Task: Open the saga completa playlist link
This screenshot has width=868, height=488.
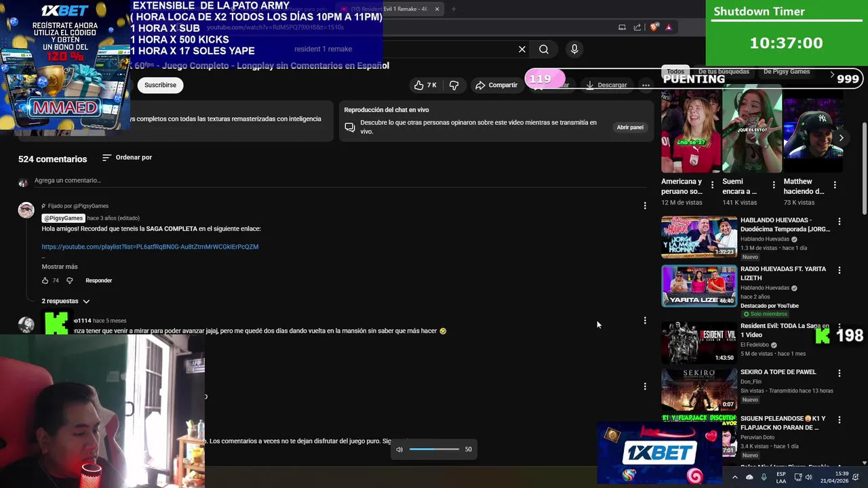Action: pyautogui.click(x=150, y=247)
